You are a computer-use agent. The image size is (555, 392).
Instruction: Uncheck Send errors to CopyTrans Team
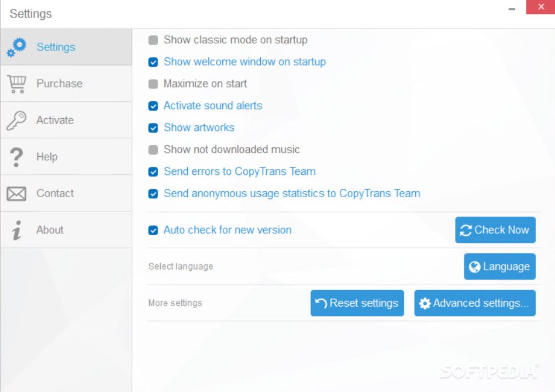[x=153, y=172]
